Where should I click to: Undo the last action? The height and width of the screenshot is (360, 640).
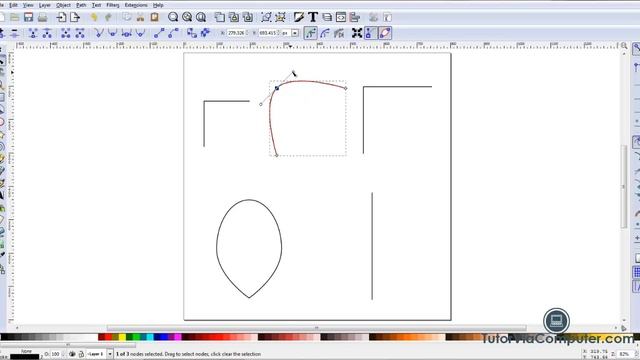click(94, 17)
